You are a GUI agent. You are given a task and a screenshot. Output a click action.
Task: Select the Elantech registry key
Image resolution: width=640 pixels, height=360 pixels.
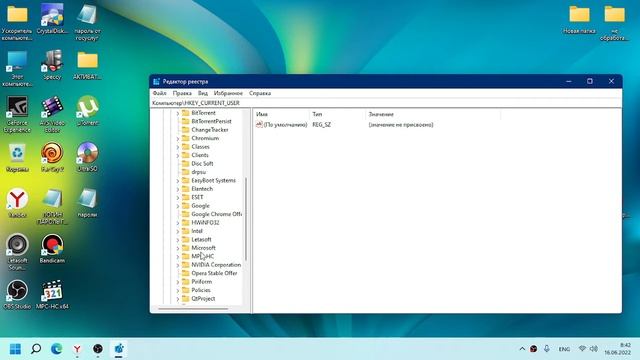coord(202,189)
